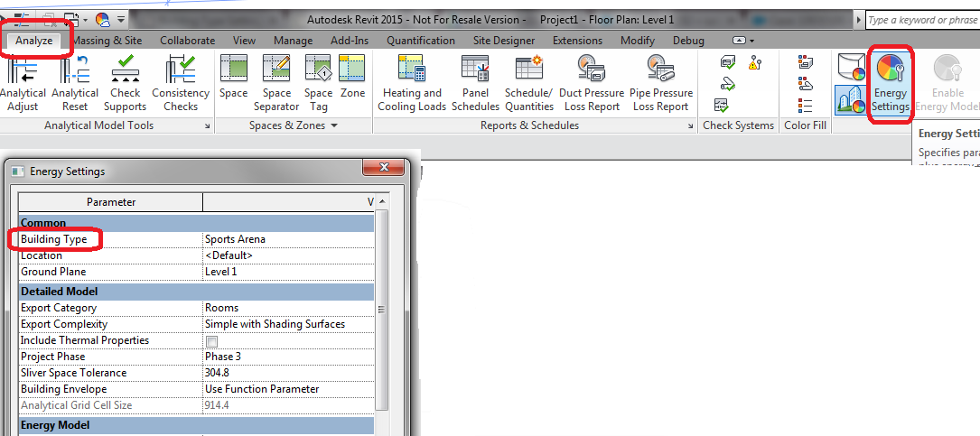Click Ground Plane value Level 1
The image size is (980, 436).
tap(289, 272)
